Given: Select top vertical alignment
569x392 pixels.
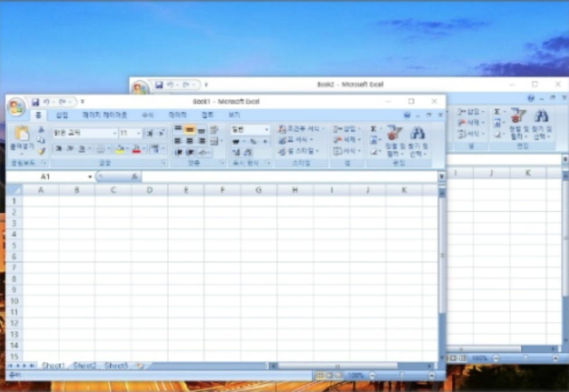Looking at the screenshot, I should pos(178,129).
